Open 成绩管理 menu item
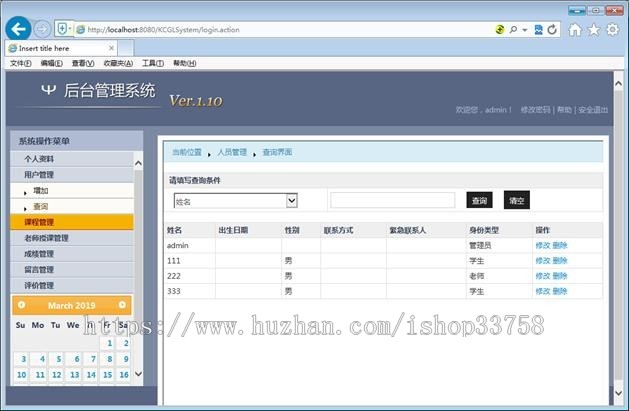629x411 pixels. tap(72, 254)
